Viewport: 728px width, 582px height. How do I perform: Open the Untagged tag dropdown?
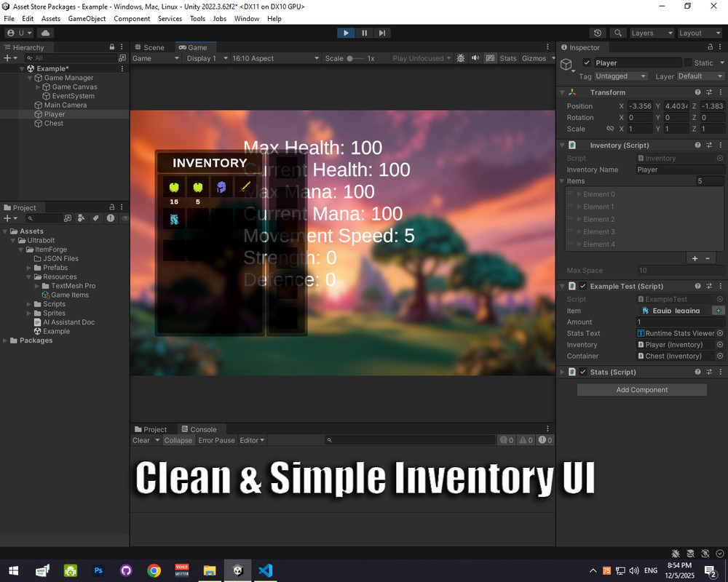620,76
